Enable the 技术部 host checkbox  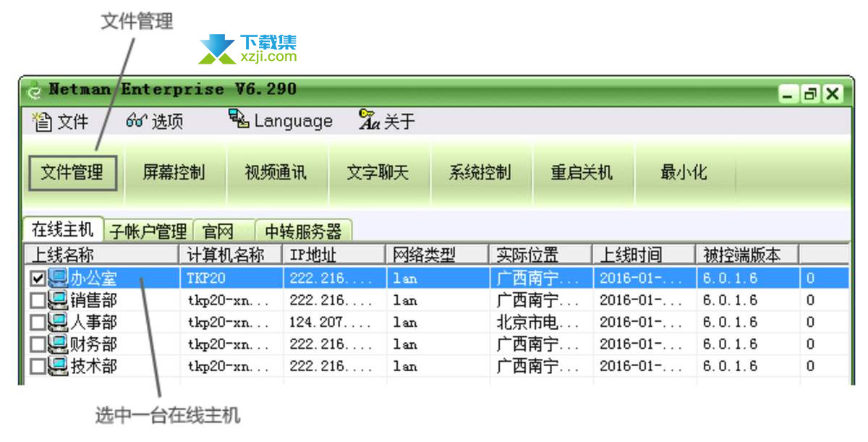[x=38, y=367]
